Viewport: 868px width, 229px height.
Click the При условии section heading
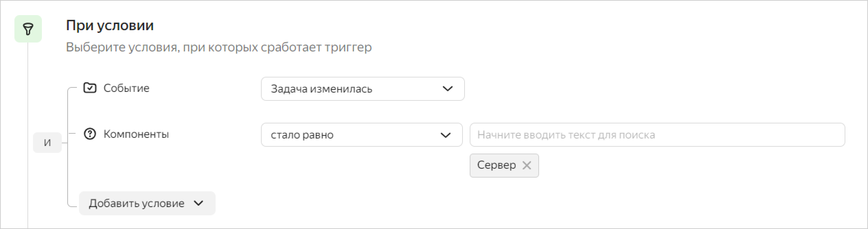110,25
